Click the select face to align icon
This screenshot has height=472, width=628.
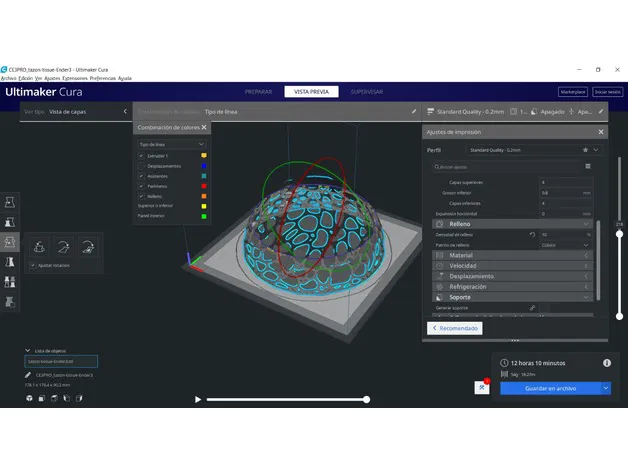click(x=88, y=247)
